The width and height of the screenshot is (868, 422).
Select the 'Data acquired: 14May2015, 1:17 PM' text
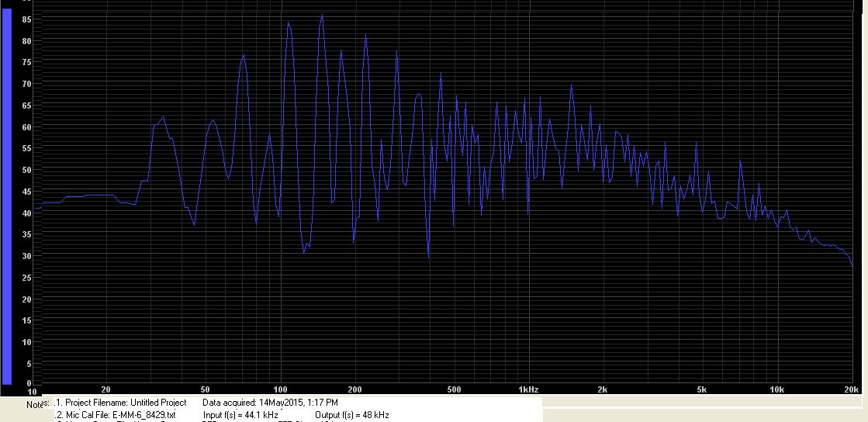click(x=270, y=403)
